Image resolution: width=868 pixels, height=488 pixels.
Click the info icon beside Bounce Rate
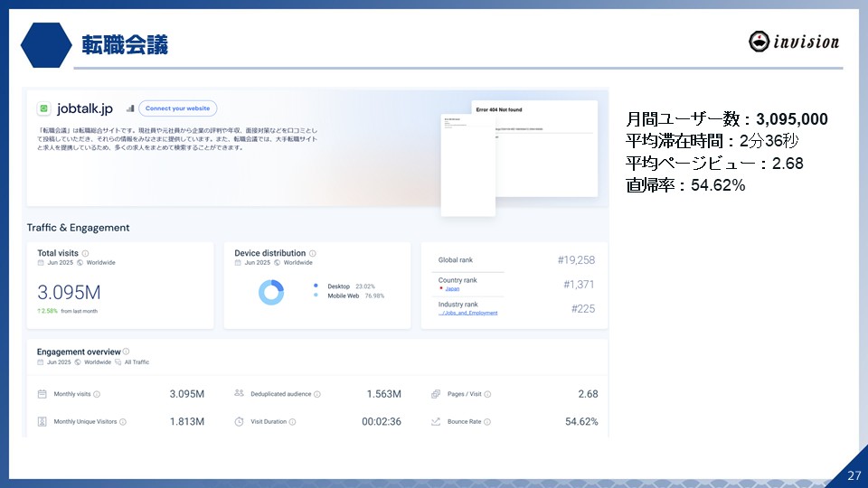(x=487, y=422)
